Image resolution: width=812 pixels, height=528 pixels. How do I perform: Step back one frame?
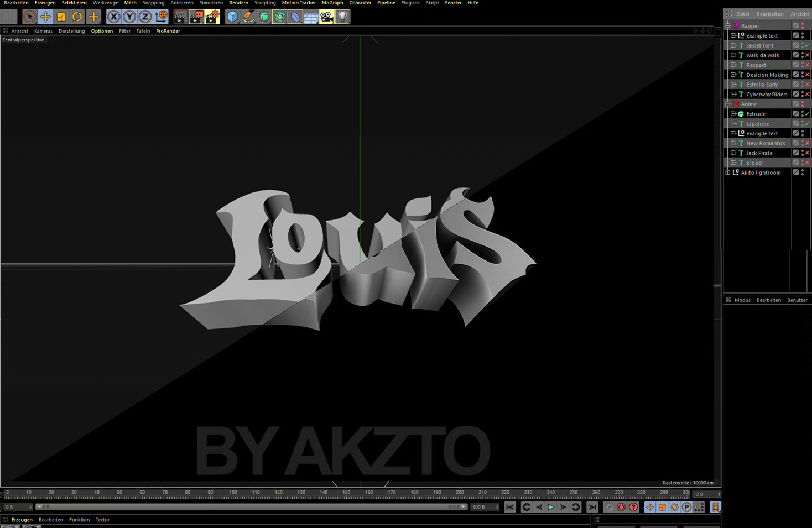tap(539, 507)
